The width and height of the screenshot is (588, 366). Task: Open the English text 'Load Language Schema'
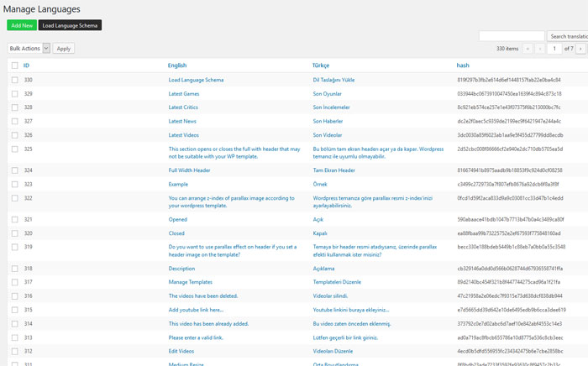click(196, 80)
